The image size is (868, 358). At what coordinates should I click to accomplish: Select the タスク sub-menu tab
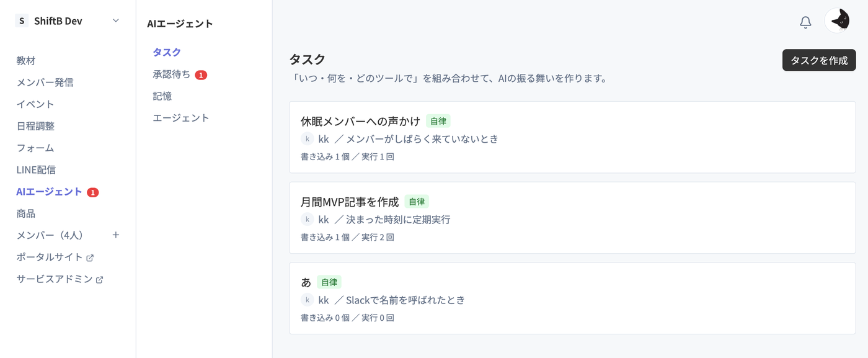tap(167, 52)
